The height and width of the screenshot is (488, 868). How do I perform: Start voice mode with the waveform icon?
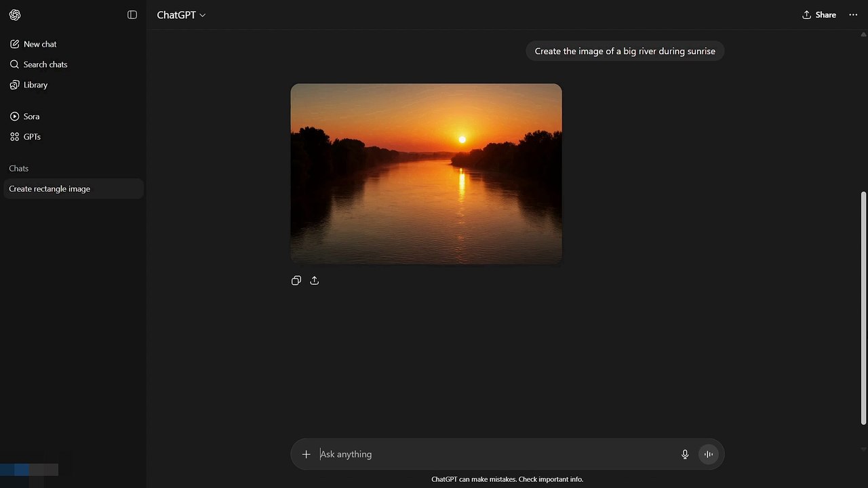click(x=708, y=454)
